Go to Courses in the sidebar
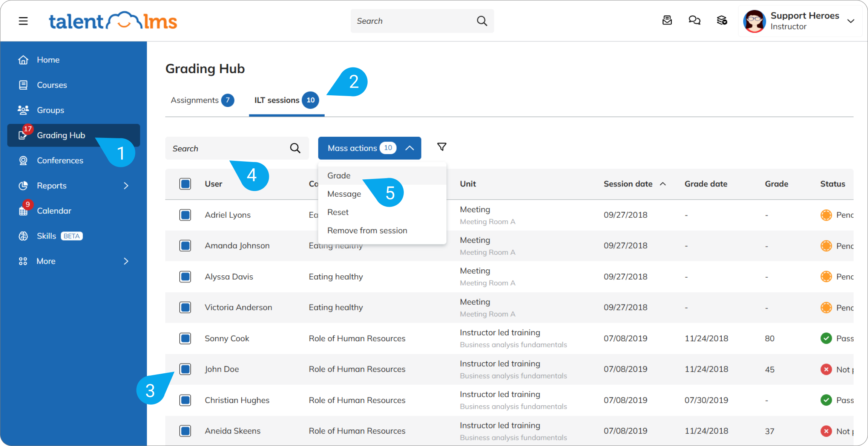Image resolution: width=868 pixels, height=446 pixels. (74, 85)
